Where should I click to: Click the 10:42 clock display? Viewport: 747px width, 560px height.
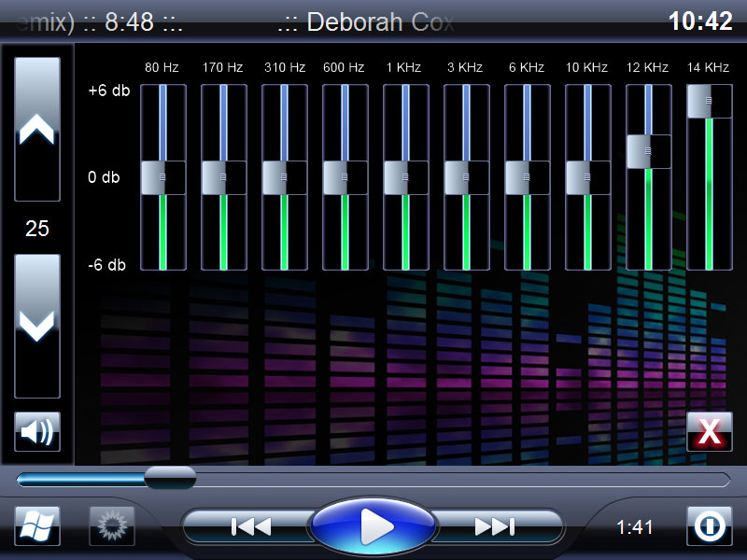click(700, 21)
